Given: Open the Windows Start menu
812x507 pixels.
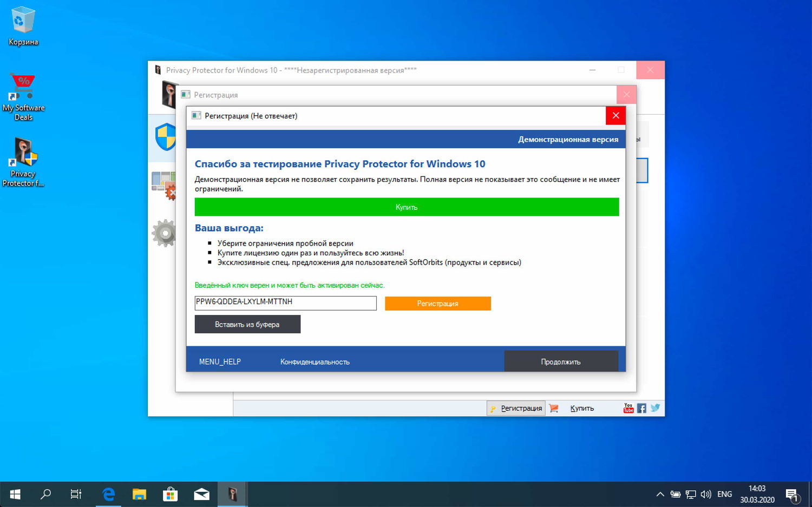Looking at the screenshot, I should [15, 494].
